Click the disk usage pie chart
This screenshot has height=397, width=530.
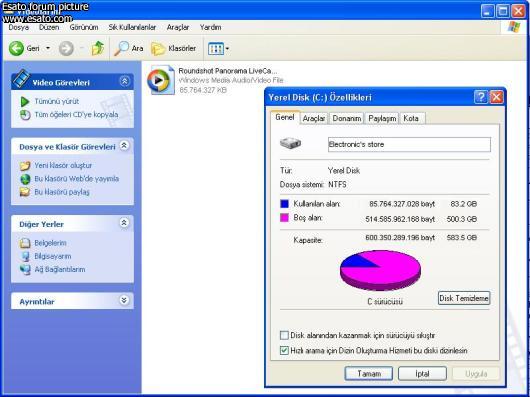coord(380,270)
